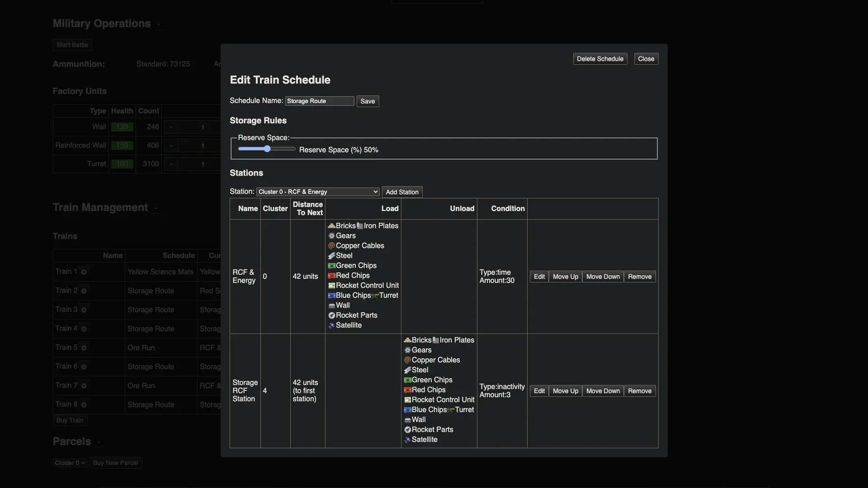Save the schedule name

(368, 101)
